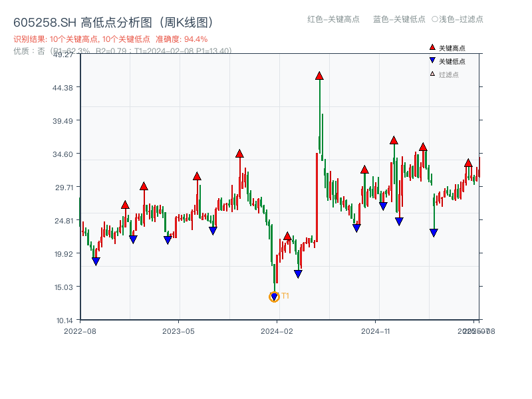
Task: Select the red key-high triangle near 34.60 in late 2023
Action: click(239, 154)
